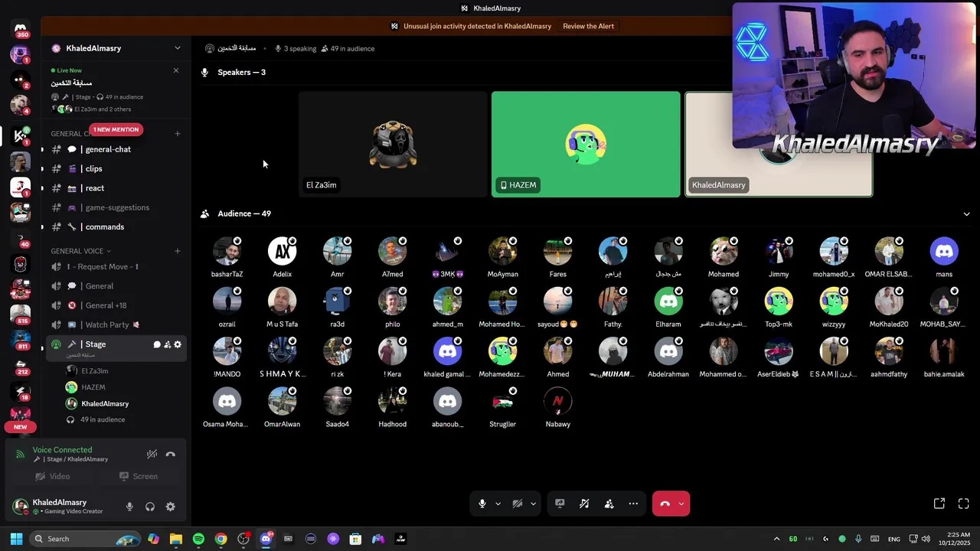
Task: Collapse the Audience section chevron
Action: coord(966,214)
